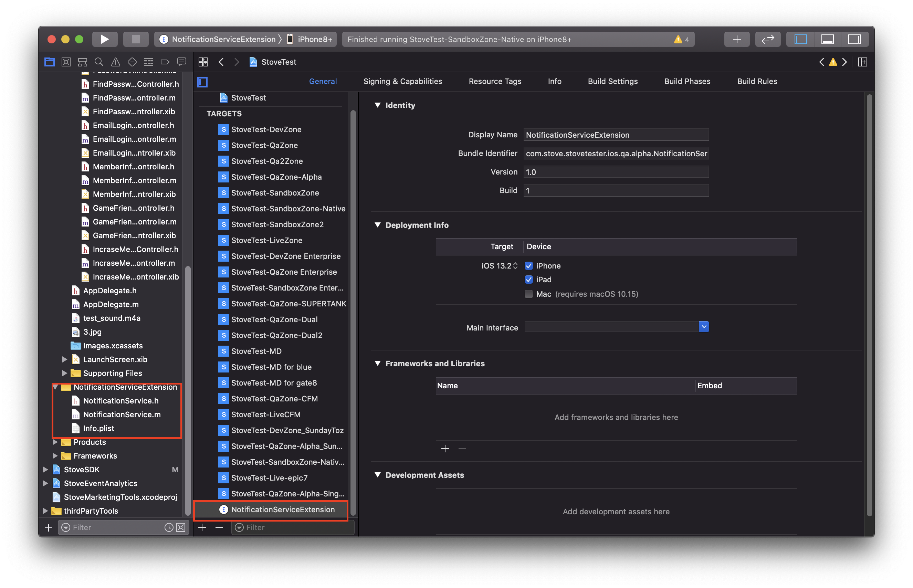This screenshot has height=588, width=913.
Task: Open the Build Settings tab
Action: pyautogui.click(x=612, y=81)
